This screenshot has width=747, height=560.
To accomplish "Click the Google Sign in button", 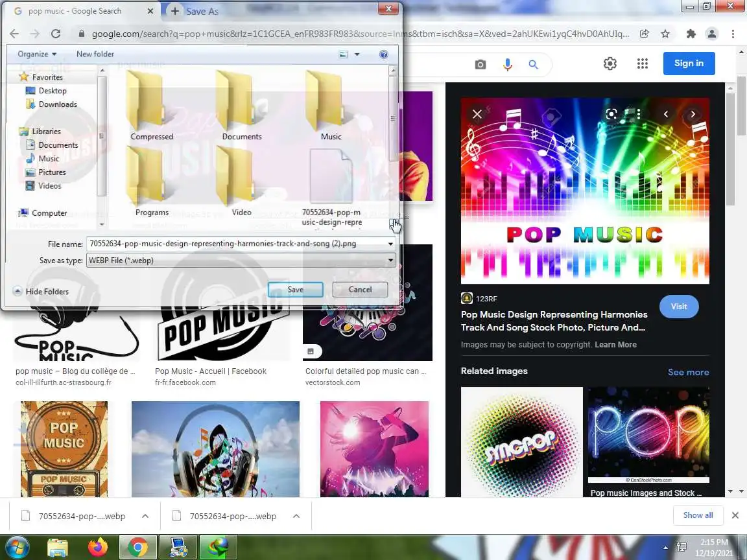I will tap(689, 64).
